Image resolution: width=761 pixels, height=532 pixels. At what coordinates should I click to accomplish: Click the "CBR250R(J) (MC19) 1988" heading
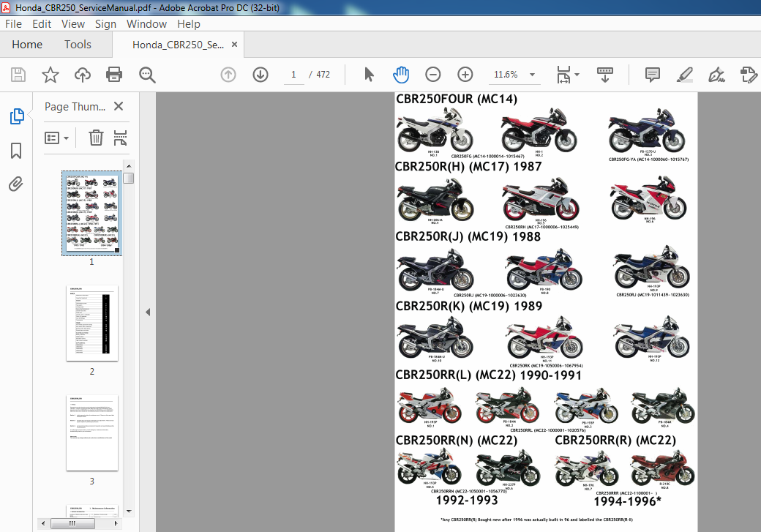[468, 236]
